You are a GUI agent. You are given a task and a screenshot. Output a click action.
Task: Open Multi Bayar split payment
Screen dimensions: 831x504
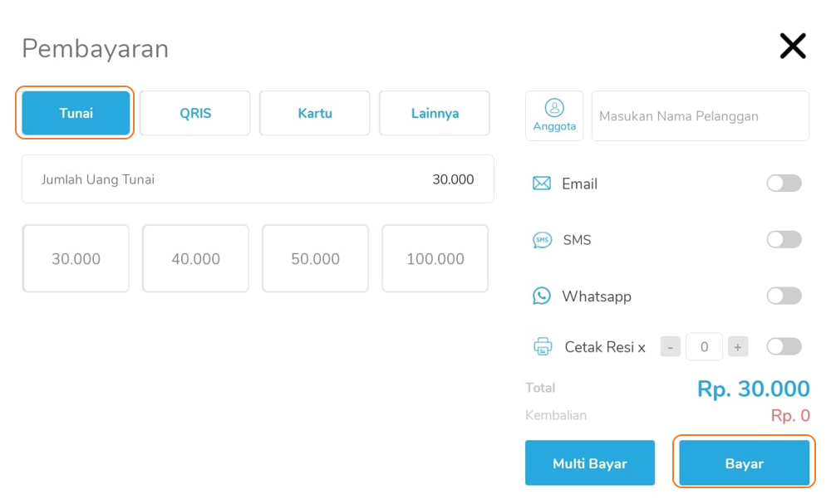pyautogui.click(x=590, y=463)
